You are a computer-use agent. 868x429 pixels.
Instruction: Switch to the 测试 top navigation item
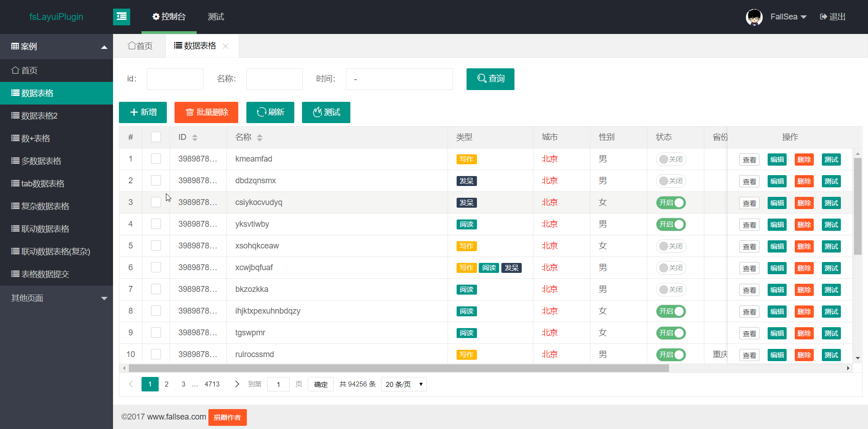pyautogui.click(x=216, y=17)
